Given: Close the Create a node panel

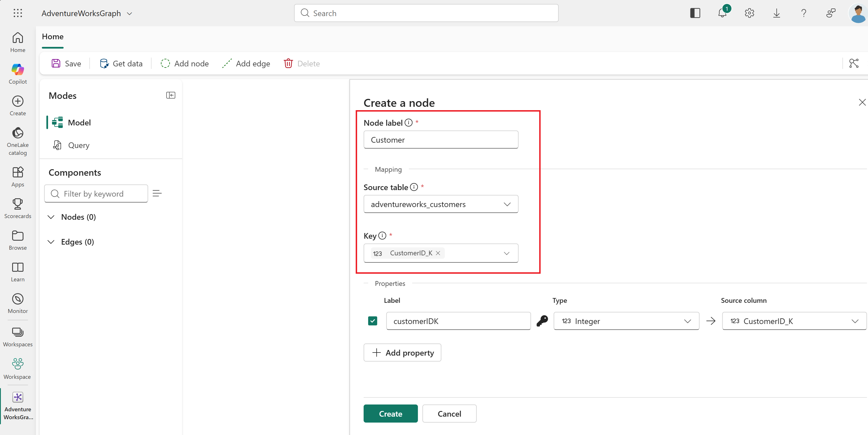Looking at the screenshot, I should pyautogui.click(x=862, y=102).
